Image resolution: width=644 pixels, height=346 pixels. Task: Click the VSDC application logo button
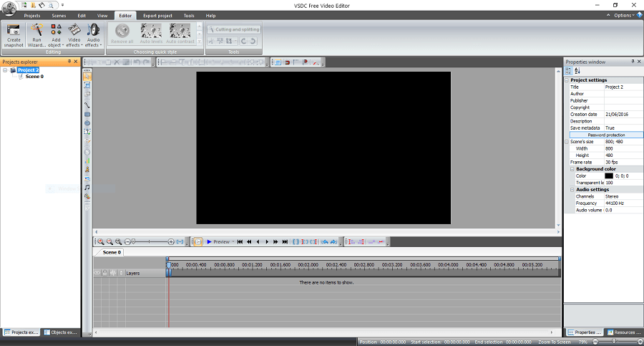[x=9, y=8]
